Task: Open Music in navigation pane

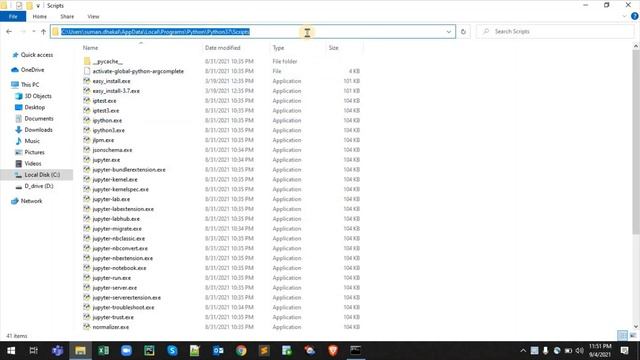Action: click(27, 141)
